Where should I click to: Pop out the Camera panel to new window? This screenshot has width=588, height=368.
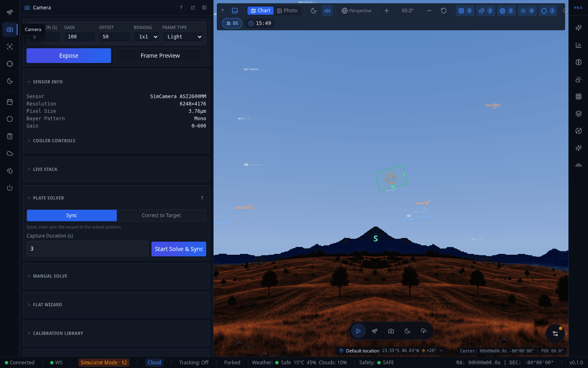[193, 7]
